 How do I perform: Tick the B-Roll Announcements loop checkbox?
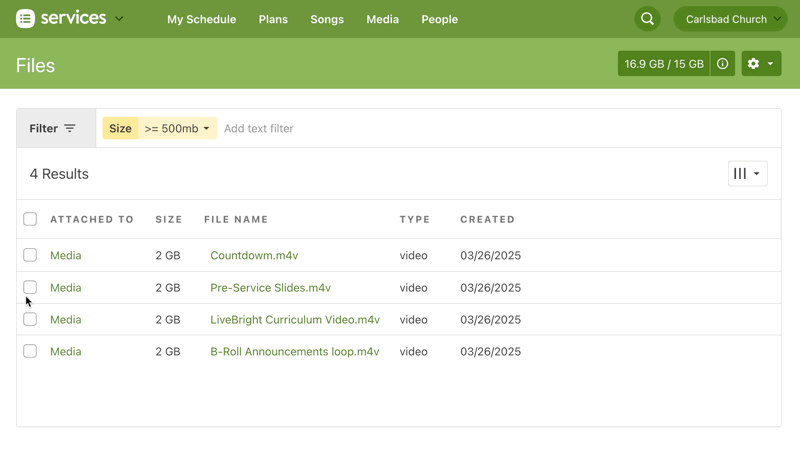30,351
